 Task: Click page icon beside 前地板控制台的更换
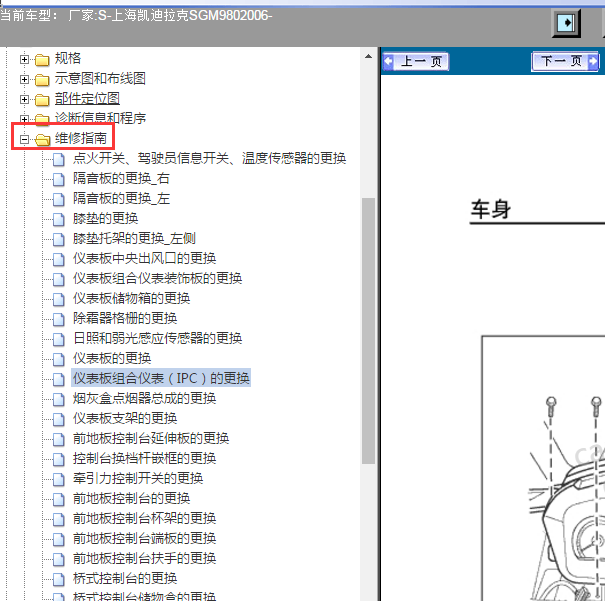pos(59,500)
